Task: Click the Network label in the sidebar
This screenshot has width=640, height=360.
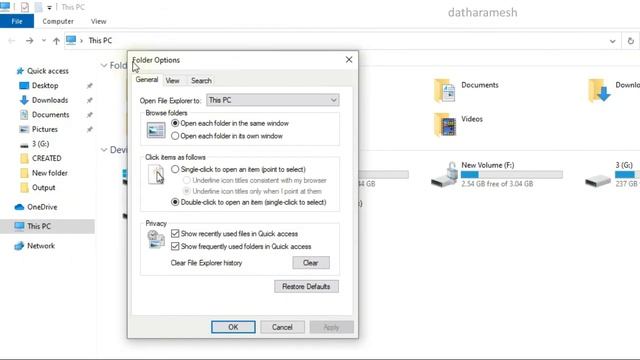Action: click(41, 246)
